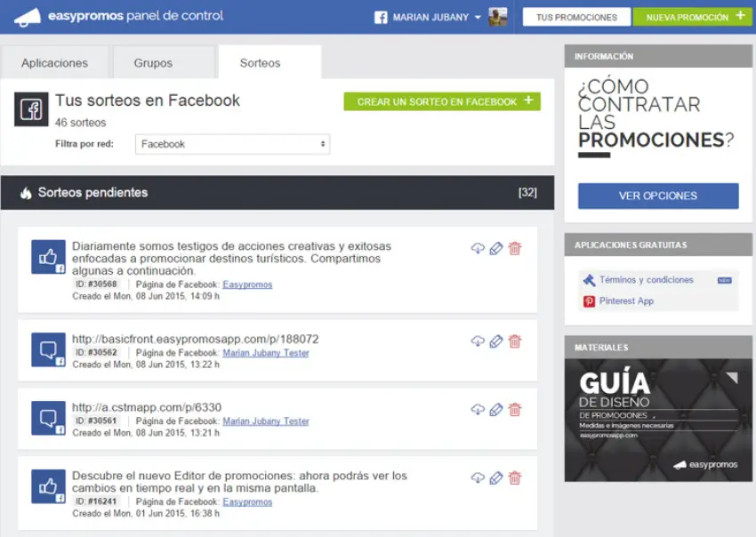Open Easypromos page link of sorteo #16241
Screen dimensions: 756x537
point(247,501)
